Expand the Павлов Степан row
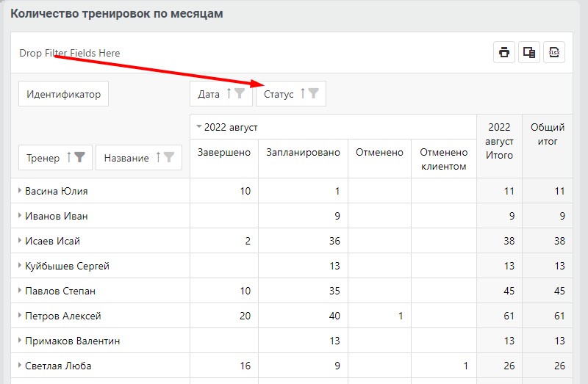This screenshot has width=588, height=384. (x=20, y=290)
